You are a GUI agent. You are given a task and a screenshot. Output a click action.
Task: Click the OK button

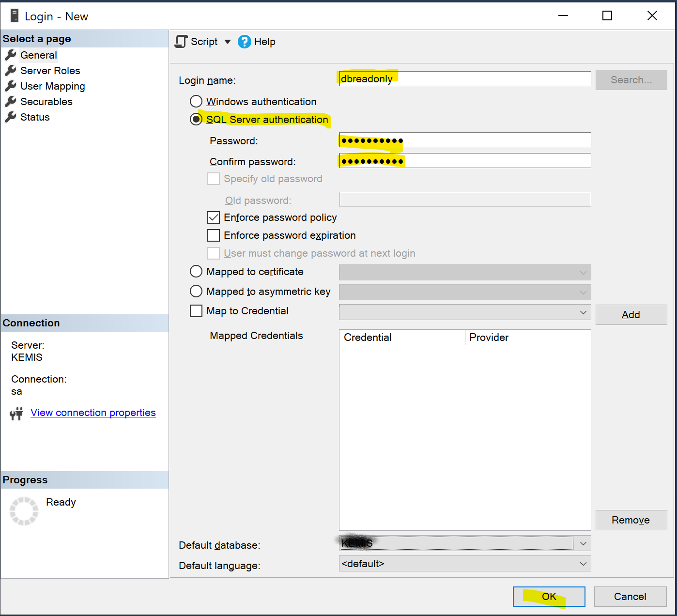point(549,597)
